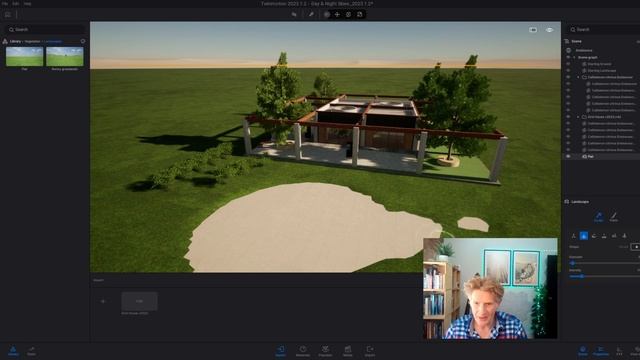Click the Scene panel search field
Viewport: 640px width, 360px height.
(603, 29)
